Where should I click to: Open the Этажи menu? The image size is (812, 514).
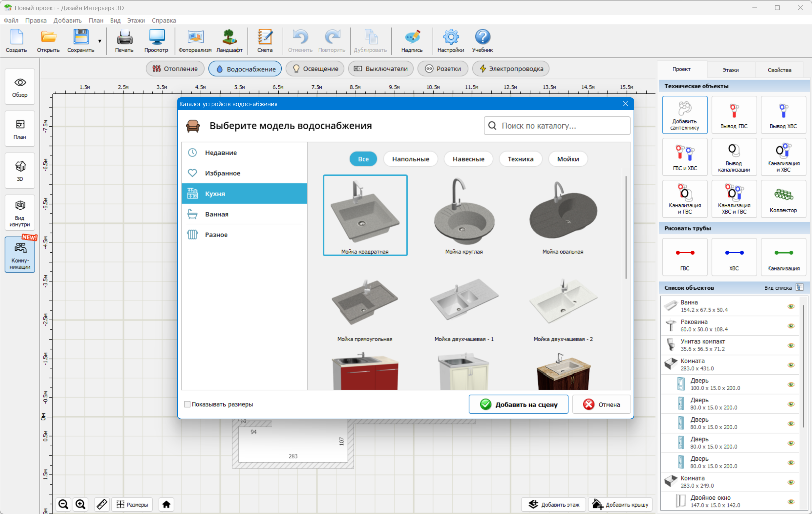tap(135, 20)
